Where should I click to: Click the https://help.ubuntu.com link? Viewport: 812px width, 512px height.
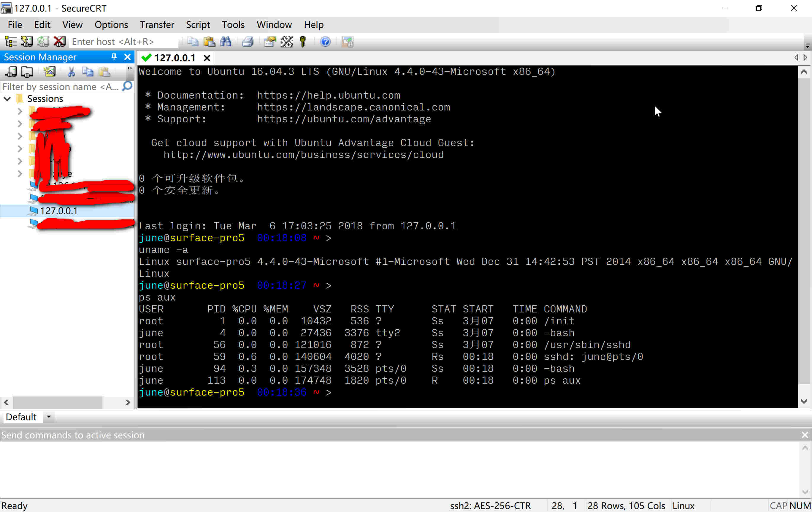point(329,95)
